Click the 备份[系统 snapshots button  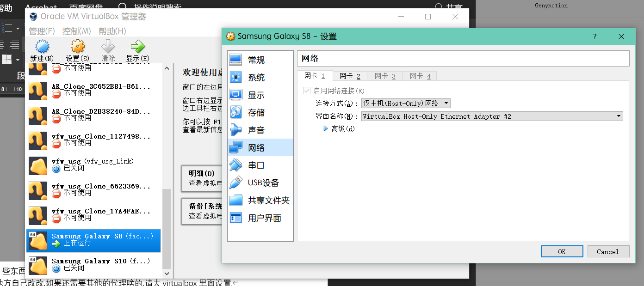(x=202, y=211)
